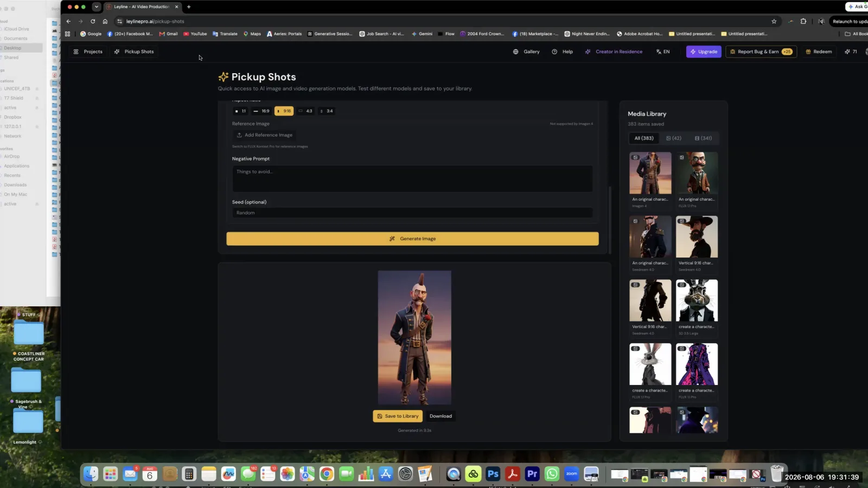This screenshot has width=868, height=488.
Task: Open the generated pirate character image preview
Action: tap(414, 337)
